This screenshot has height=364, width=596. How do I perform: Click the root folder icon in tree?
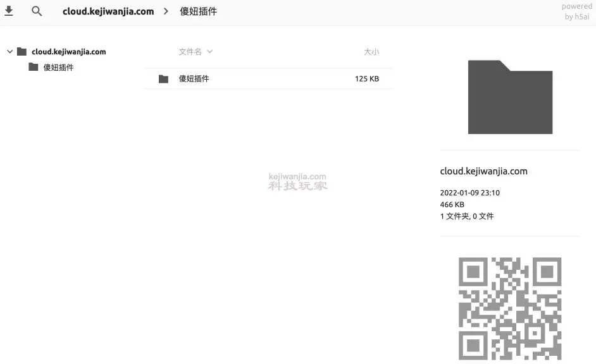tap(22, 51)
